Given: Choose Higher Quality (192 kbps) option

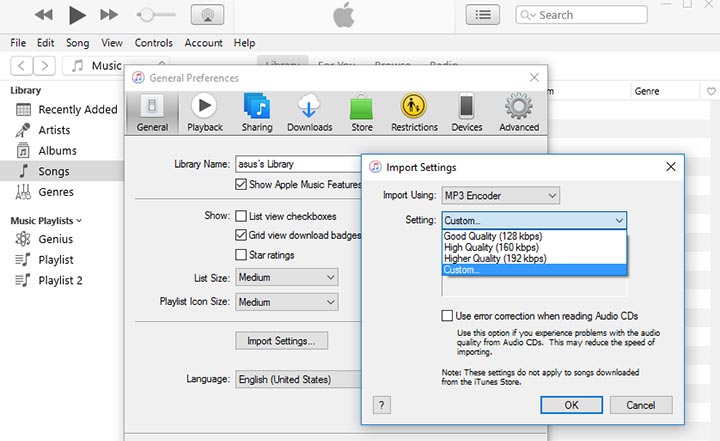Looking at the screenshot, I should click(x=534, y=258).
